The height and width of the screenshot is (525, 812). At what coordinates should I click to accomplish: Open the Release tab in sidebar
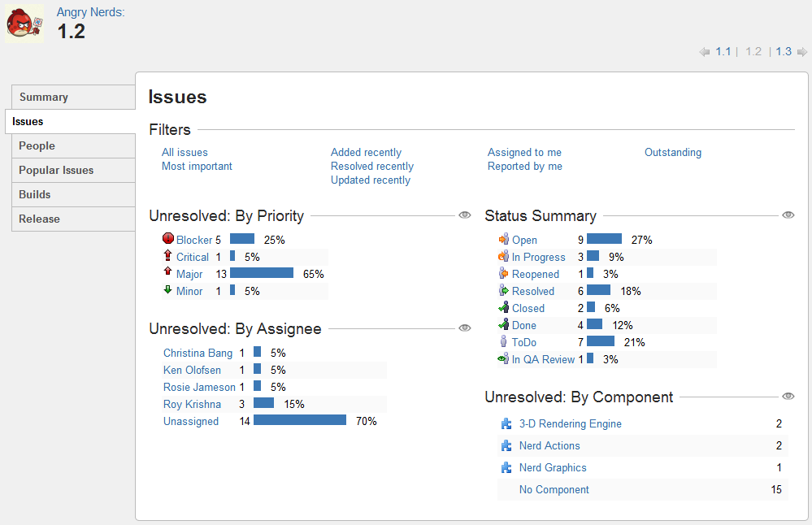tap(73, 219)
